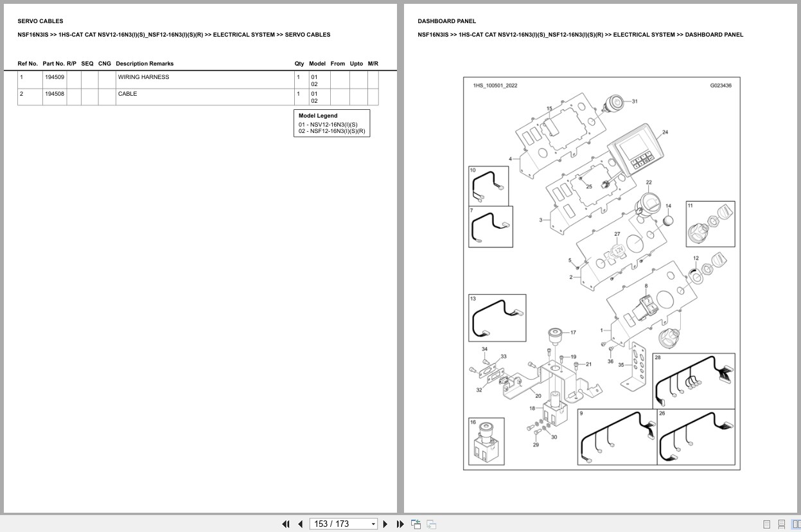Click the SERVO CABLES page title

tap(40, 21)
